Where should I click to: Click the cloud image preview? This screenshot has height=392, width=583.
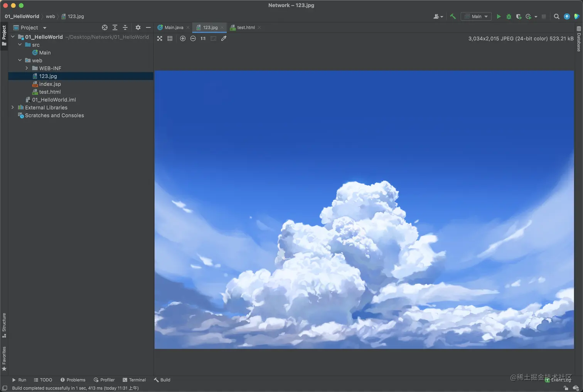click(x=364, y=210)
